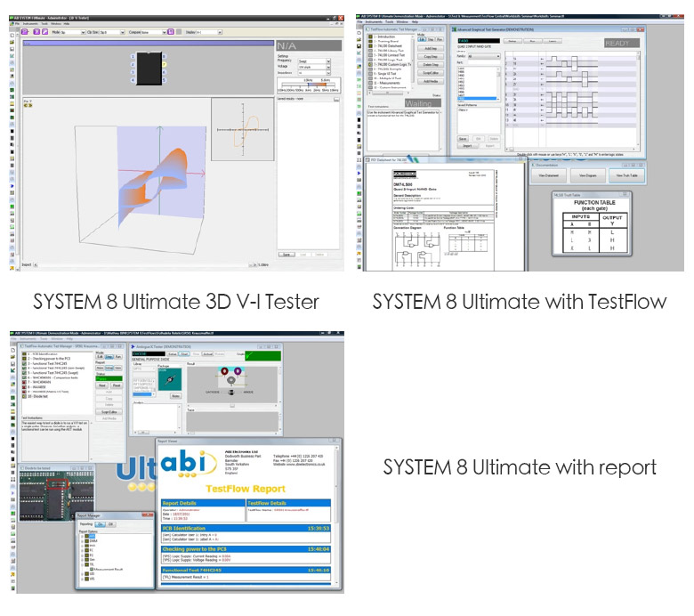The image size is (694, 616).
Task: Open Tools menu in TestFlow screenshot
Action: coord(390,21)
